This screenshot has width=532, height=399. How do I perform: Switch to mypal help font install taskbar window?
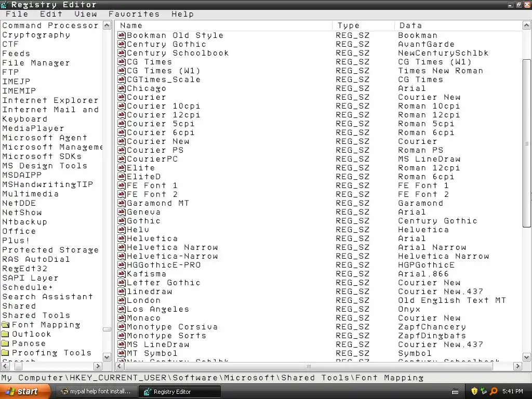pyautogui.click(x=96, y=391)
